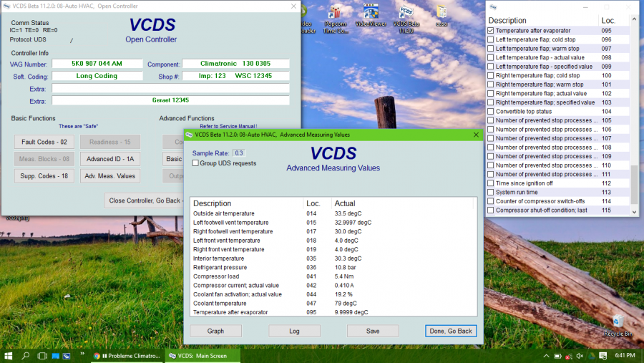Check Right temperature flap; cold stop
This screenshot has width=644, height=363.
pos(490,76)
